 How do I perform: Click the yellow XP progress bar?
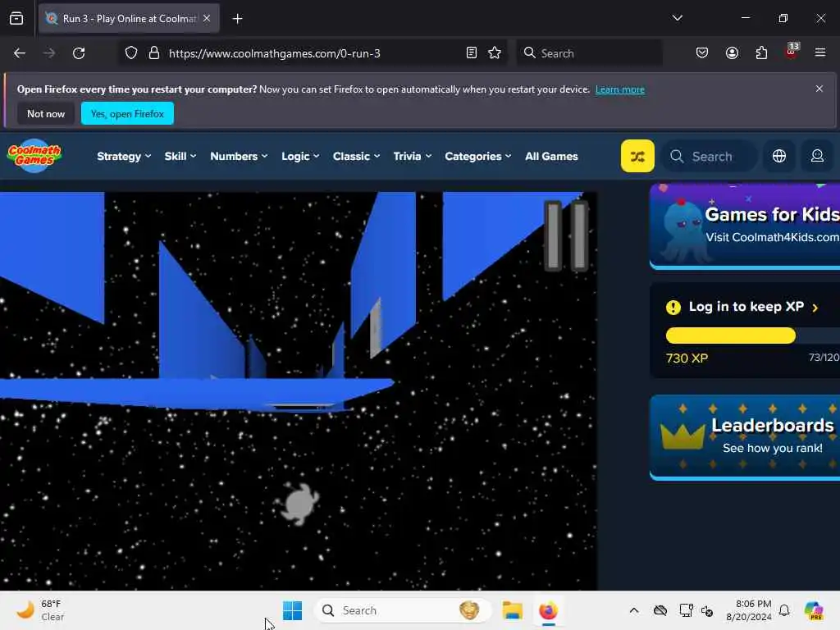(x=730, y=336)
